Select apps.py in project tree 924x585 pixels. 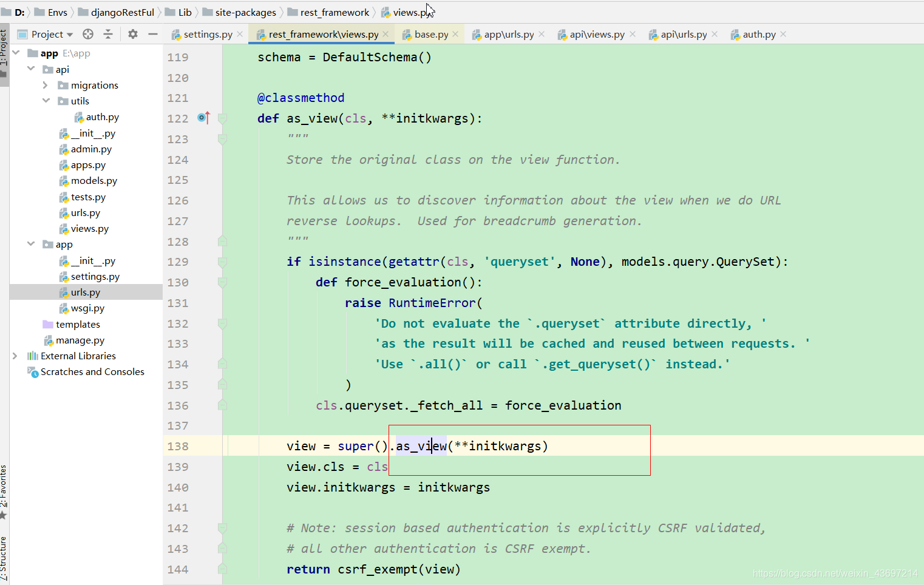point(83,165)
